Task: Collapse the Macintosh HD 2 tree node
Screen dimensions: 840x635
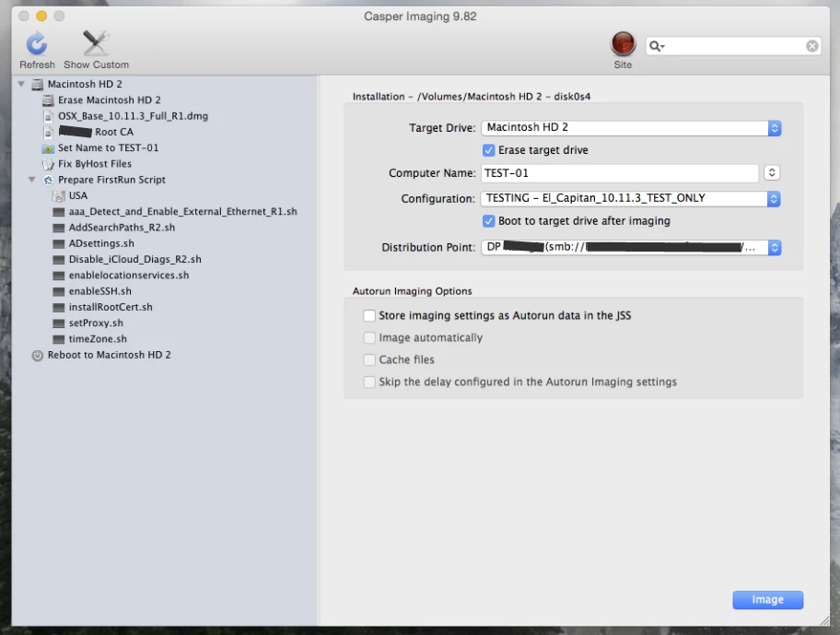Action: pos(21,84)
